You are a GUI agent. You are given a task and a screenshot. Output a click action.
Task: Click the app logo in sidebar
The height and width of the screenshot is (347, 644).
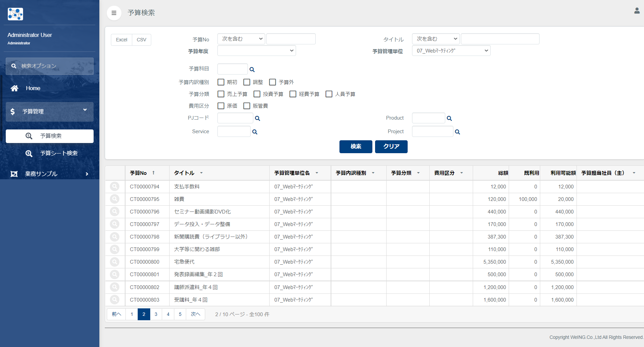(x=15, y=14)
